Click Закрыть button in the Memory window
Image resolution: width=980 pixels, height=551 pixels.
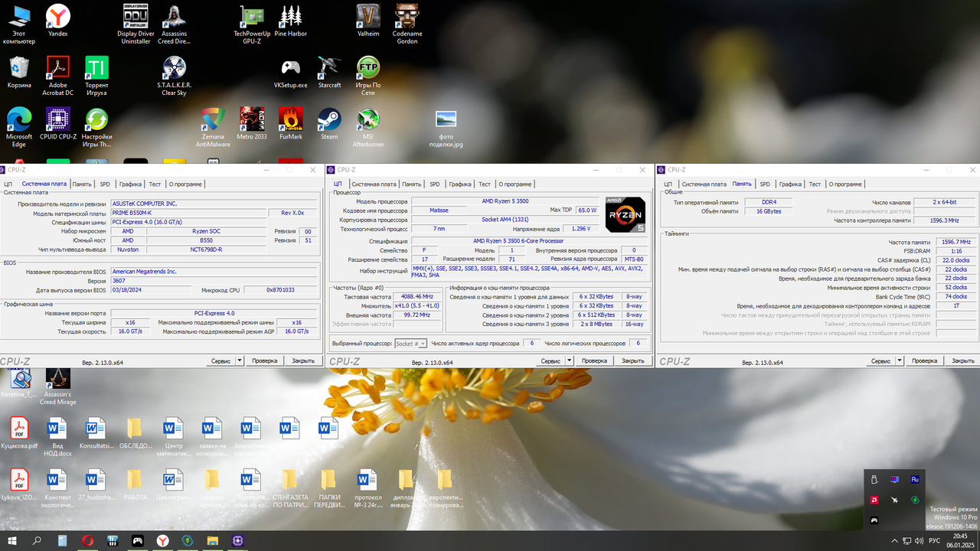[x=962, y=360]
